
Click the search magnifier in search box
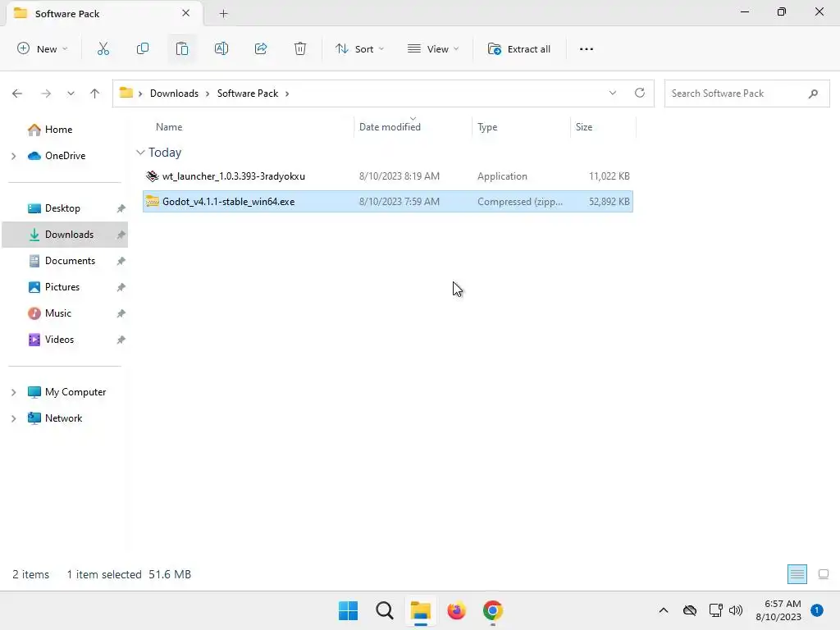(x=813, y=94)
